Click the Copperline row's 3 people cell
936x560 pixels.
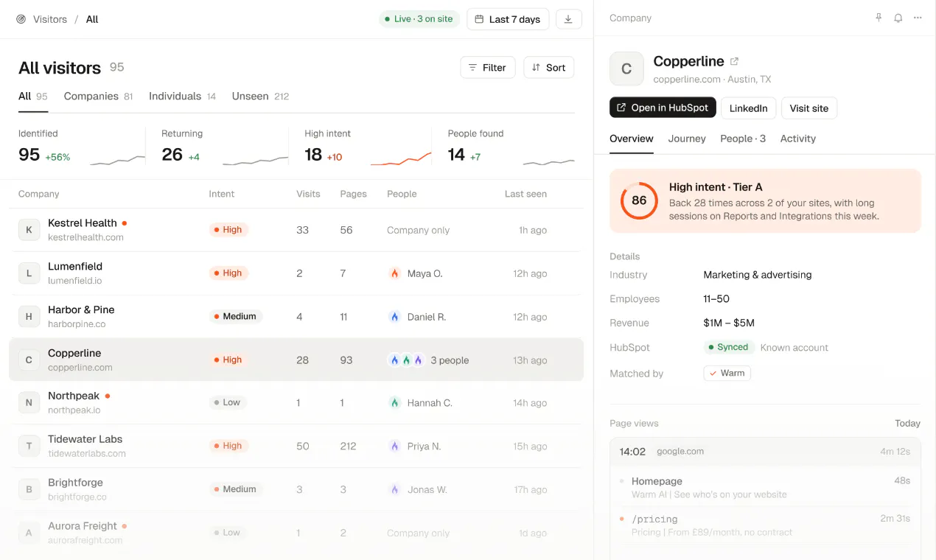428,360
